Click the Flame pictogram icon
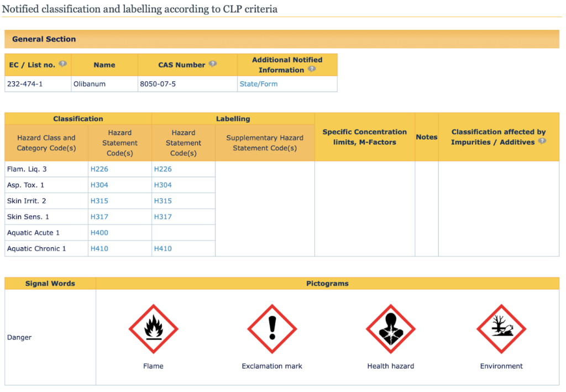Image resolution: width=566 pixels, height=392 pixels. coord(153,328)
